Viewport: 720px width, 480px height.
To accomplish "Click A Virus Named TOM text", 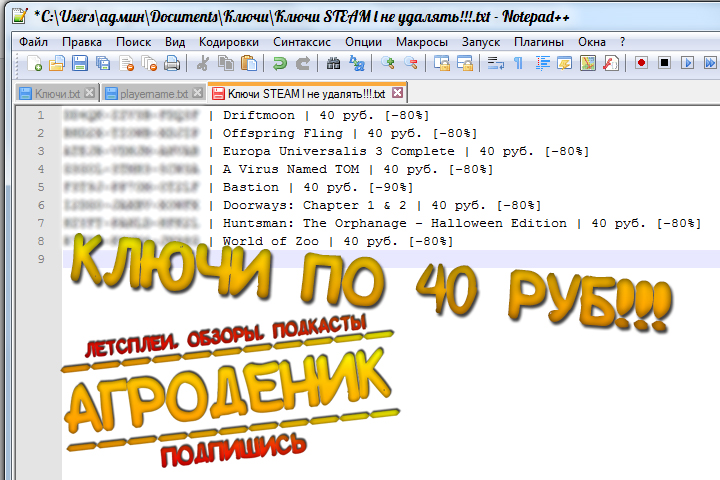I will point(291,169).
